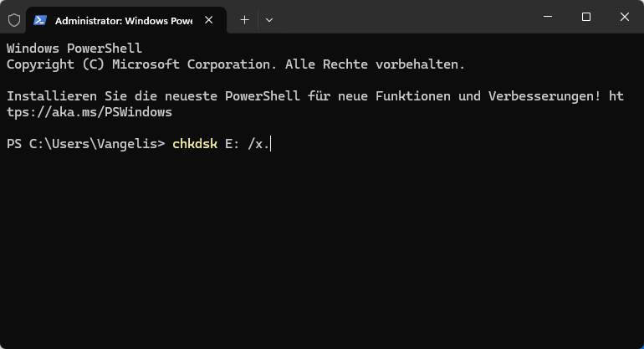Click the PowerShell icon in the tab
The height and width of the screenshot is (349, 644).
click(x=40, y=18)
